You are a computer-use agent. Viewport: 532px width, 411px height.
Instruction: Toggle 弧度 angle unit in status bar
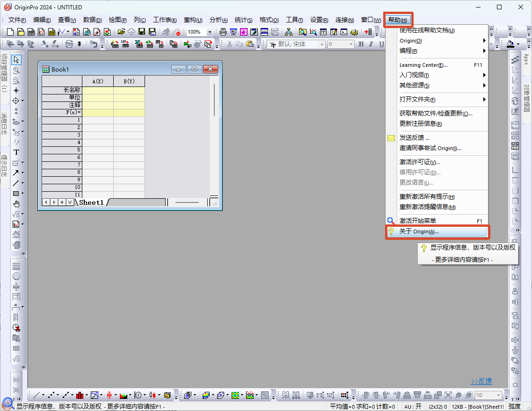coord(514,406)
